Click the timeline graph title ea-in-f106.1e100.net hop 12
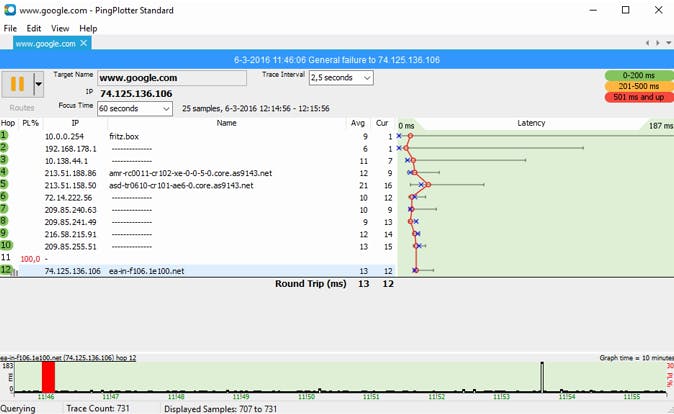This screenshot has height=414, width=674. coord(68,358)
